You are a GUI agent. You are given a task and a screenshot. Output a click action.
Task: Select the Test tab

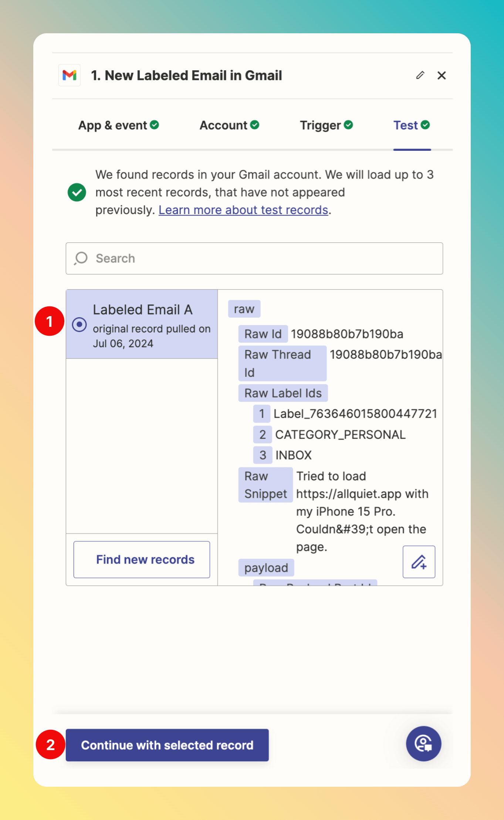coord(412,125)
